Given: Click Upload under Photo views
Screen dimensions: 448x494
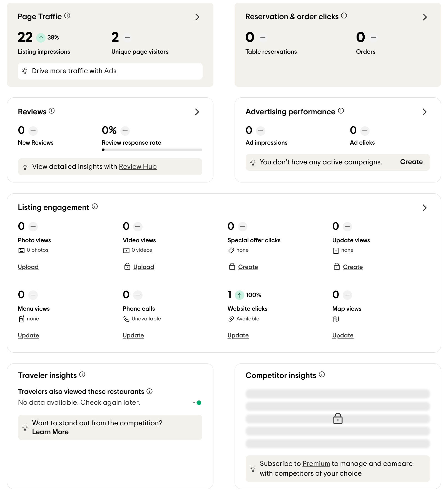Looking at the screenshot, I should [x=28, y=267].
